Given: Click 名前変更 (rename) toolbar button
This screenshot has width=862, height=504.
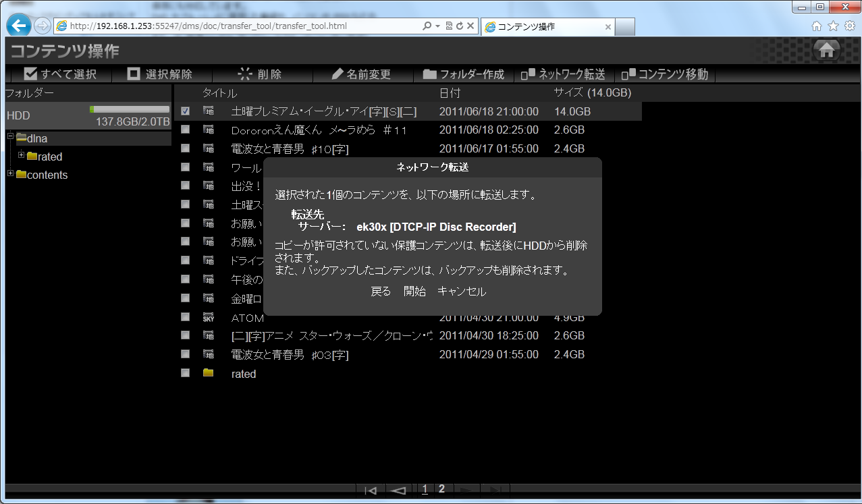Looking at the screenshot, I should click(x=362, y=74).
